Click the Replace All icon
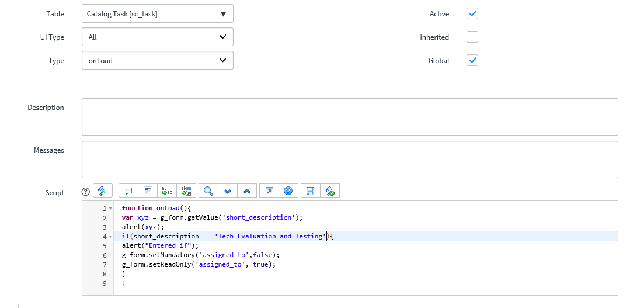This screenshot has width=644, height=308. point(186,191)
